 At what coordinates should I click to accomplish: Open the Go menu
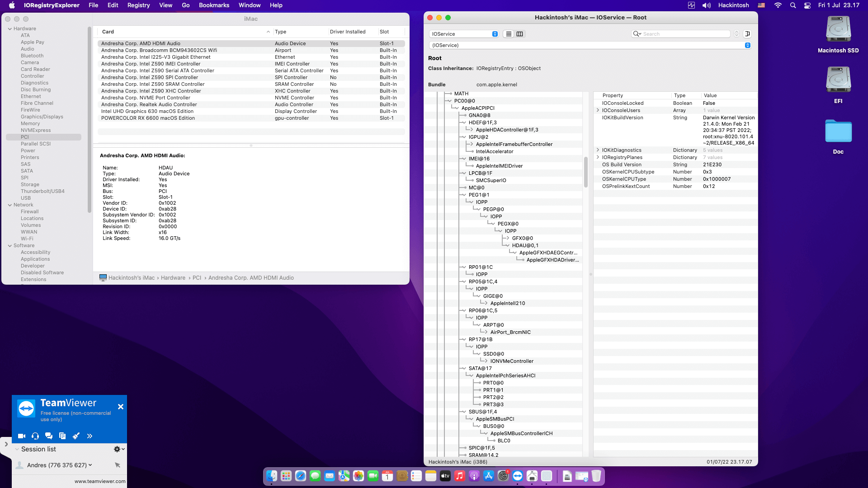(x=185, y=5)
